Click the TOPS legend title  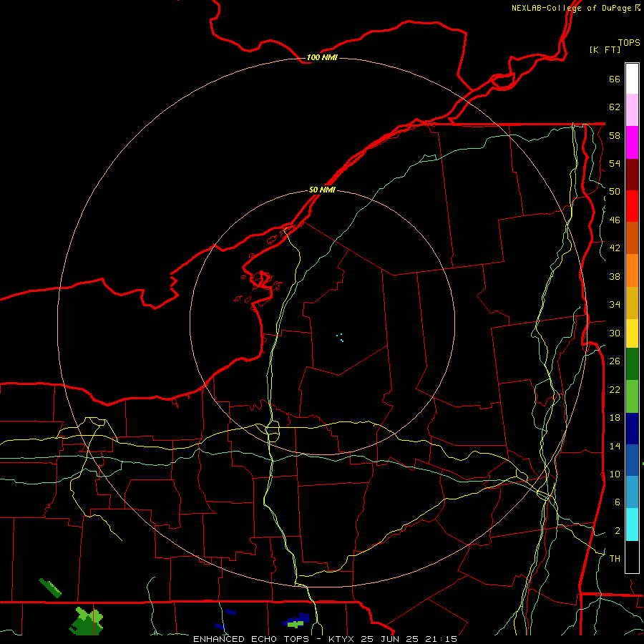(x=629, y=43)
